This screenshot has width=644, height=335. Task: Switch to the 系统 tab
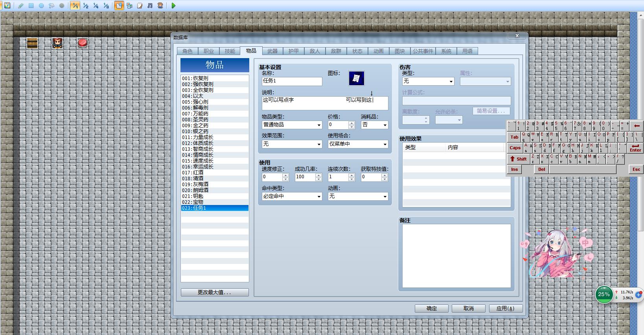coord(446,51)
